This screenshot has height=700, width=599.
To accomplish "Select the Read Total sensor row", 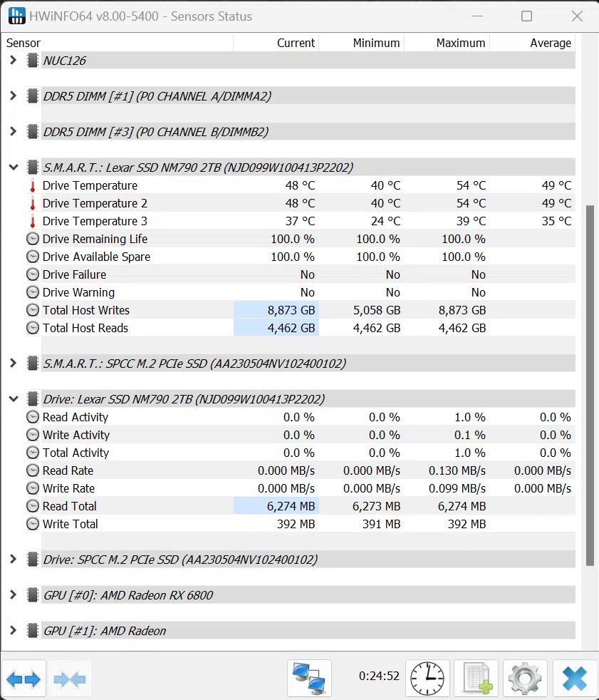I will tap(300, 506).
